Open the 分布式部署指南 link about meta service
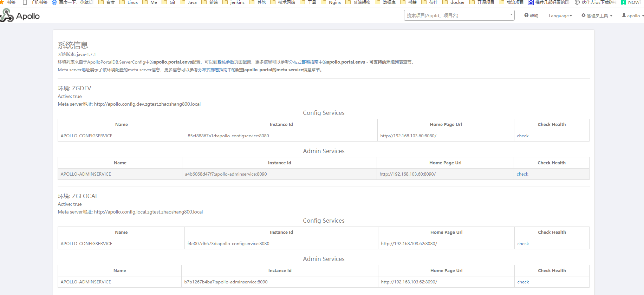 tap(213, 70)
